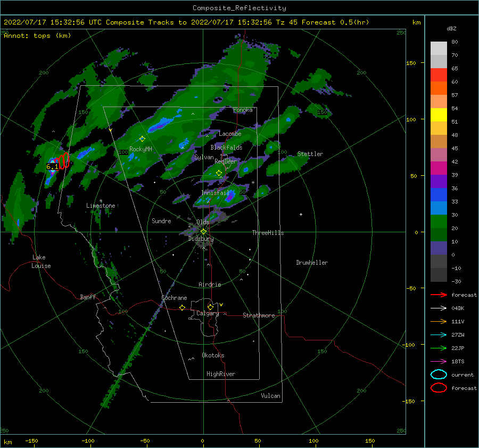This screenshot has height=448, width=479.
Task: Click the asterisk marker above Limestone
Action: [x=101, y=201]
